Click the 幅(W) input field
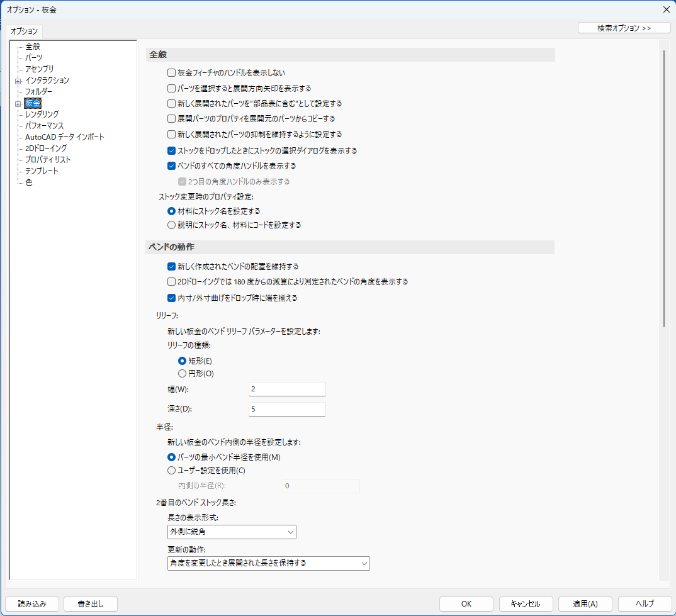676x616 pixels. click(287, 389)
